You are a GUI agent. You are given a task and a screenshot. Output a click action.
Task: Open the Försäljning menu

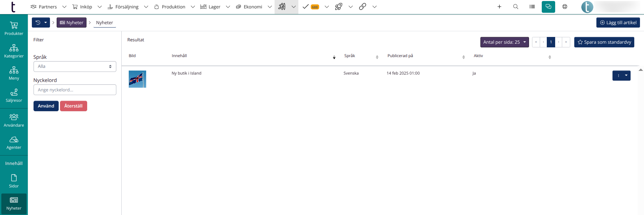point(127,7)
